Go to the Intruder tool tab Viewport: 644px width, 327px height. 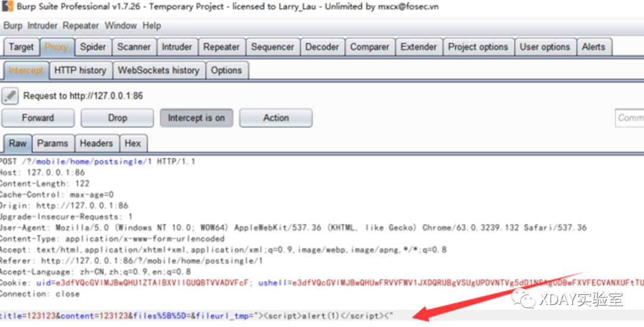[x=177, y=47]
